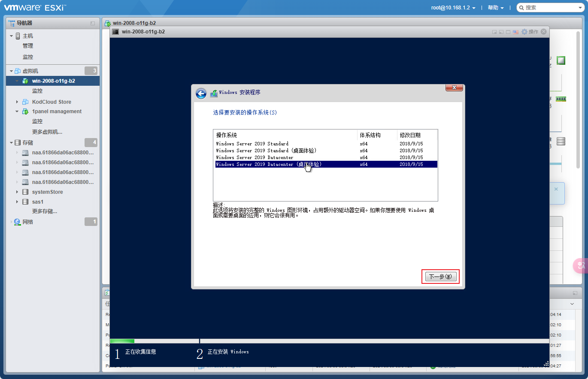The width and height of the screenshot is (588, 379).
Task: Click the back arrow in Windows Setup
Action: point(201,93)
